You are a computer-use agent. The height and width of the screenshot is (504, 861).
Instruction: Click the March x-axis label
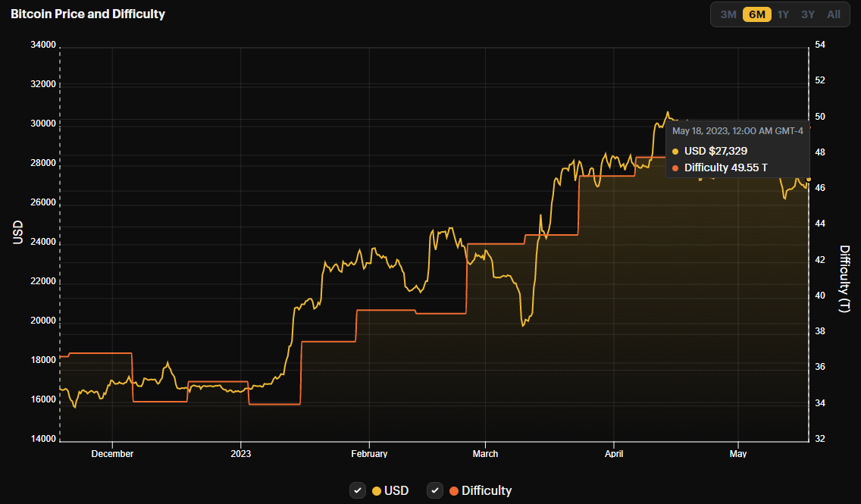[x=485, y=453]
